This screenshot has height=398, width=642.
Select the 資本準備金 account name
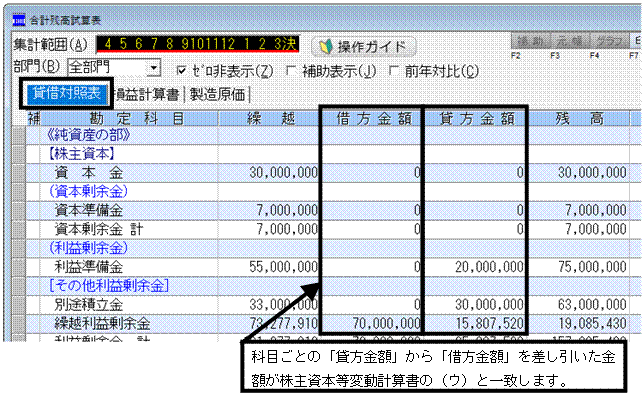(89, 210)
